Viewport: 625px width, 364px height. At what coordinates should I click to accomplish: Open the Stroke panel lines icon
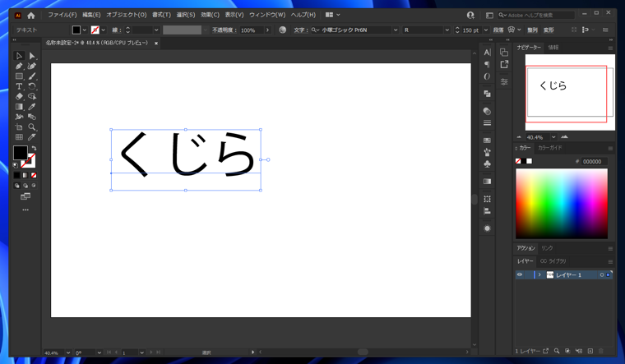coord(487,123)
